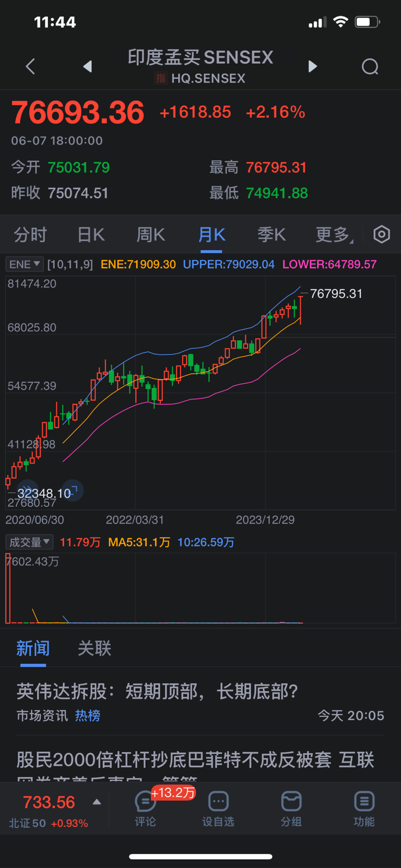Tap the 热榜 hot list tag
The width and height of the screenshot is (401, 868).
pos(88,716)
